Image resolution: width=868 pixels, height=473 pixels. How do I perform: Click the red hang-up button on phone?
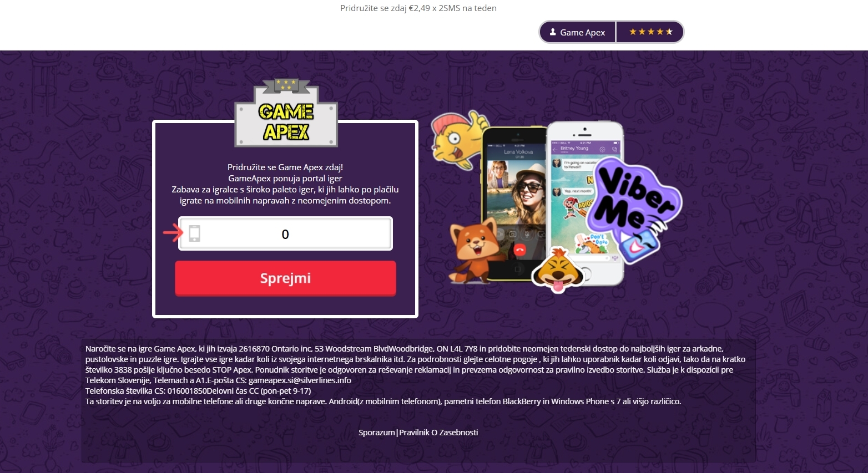(519, 250)
